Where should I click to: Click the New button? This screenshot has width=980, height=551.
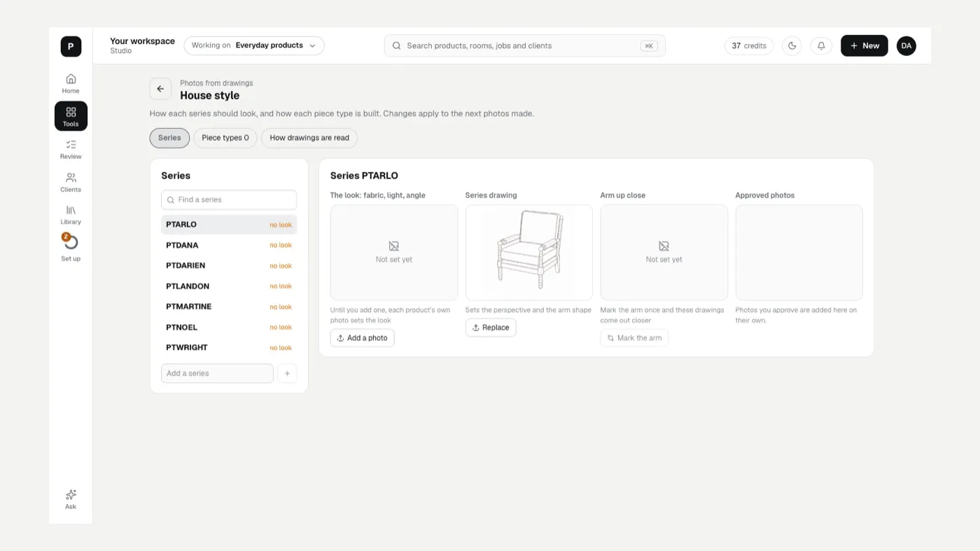tap(864, 46)
